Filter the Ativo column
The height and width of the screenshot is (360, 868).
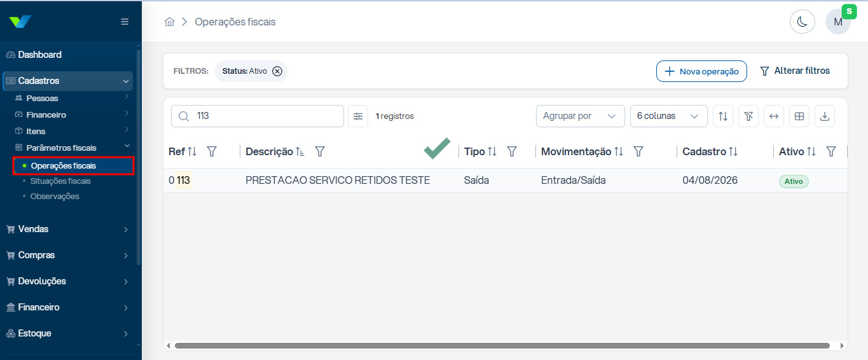(x=830, y=151)
